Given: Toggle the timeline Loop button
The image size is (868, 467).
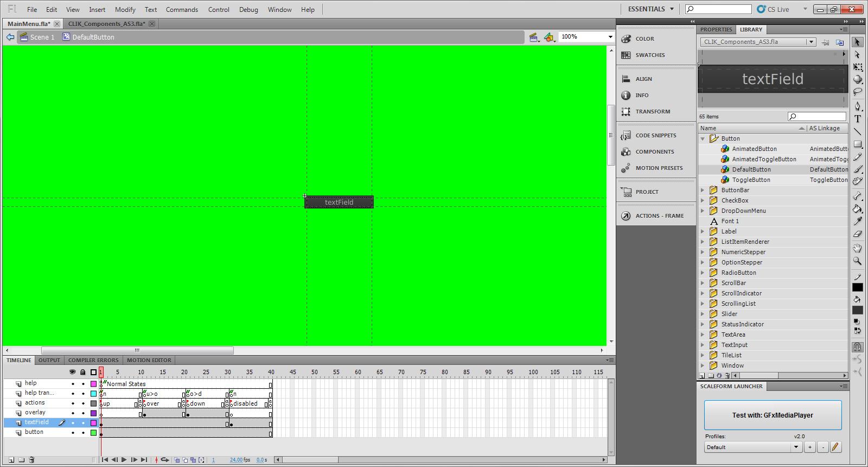Looking at the screenshot, I should click(x=165, y=460).
